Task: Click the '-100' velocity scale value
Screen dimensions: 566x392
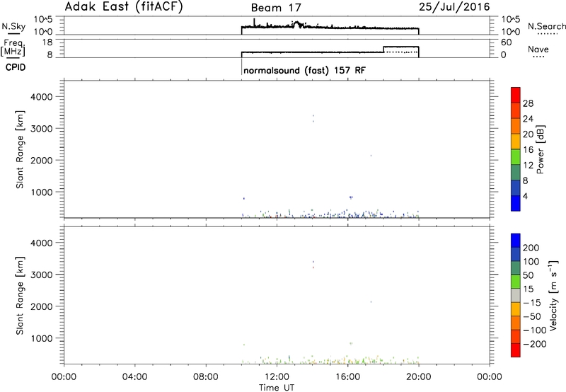Action: [534, 330]
